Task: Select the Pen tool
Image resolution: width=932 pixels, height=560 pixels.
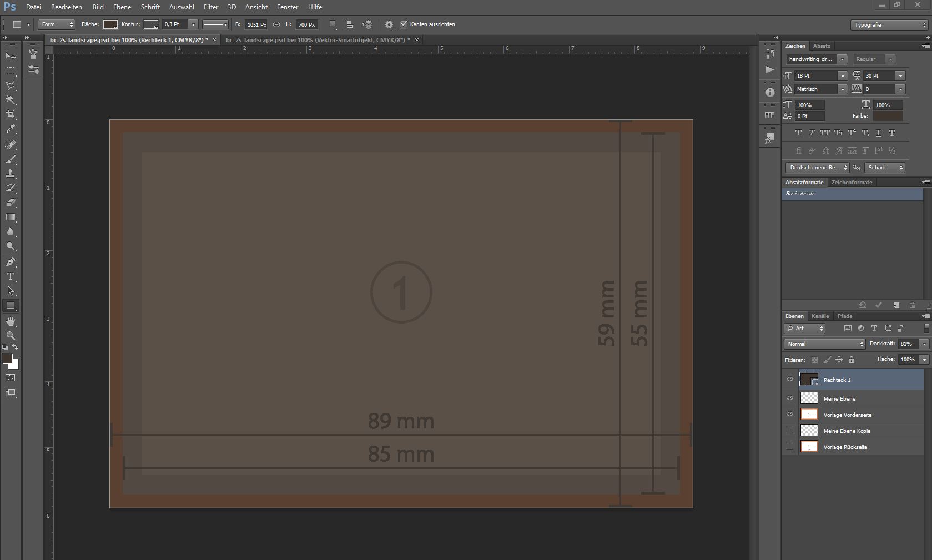Action: (x=11, y=262)
